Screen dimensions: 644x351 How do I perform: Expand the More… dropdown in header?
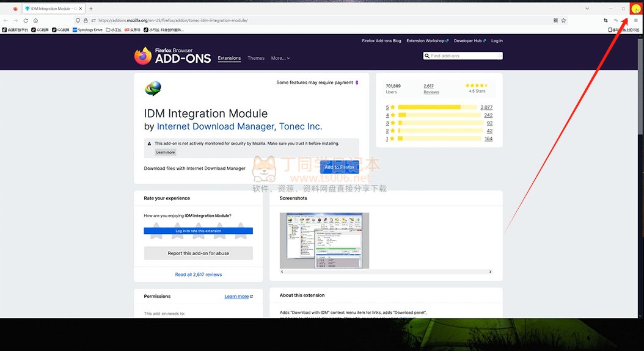coord(280,58)
